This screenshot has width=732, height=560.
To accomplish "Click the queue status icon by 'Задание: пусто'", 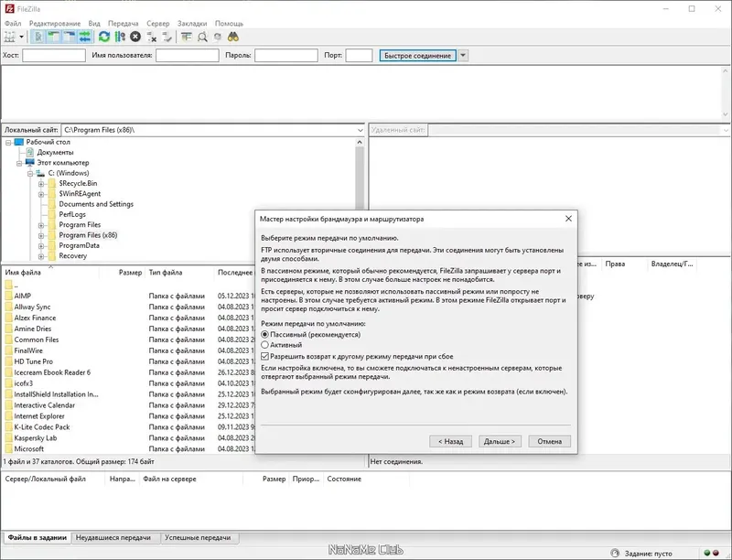I will click(615, 553).
